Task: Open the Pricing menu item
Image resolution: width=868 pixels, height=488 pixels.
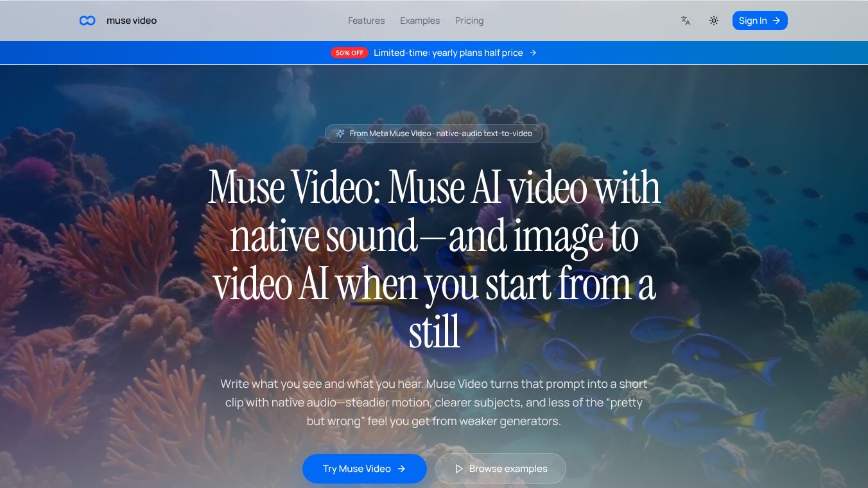Action: [x=469, y=21]
